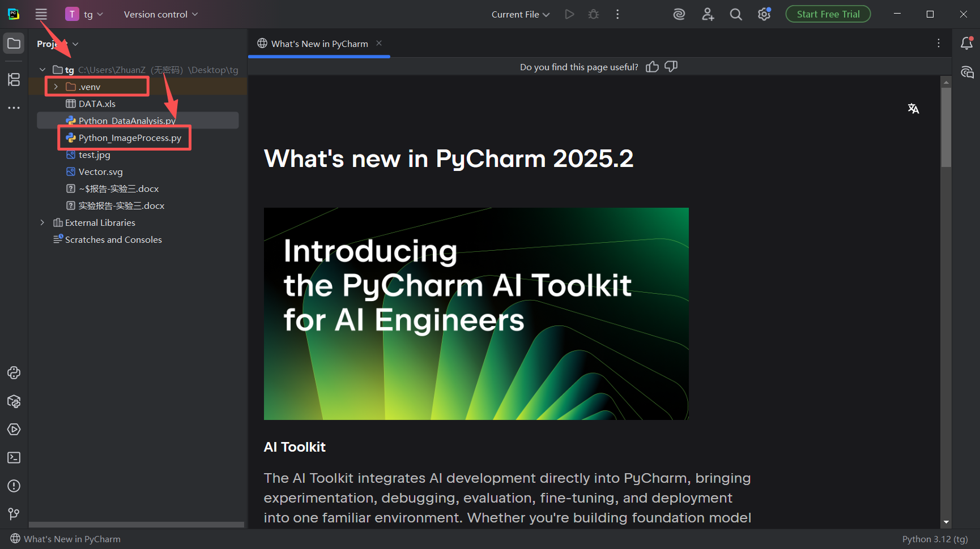Close the What's New in PyCharm tab
The width and height of the screenshot is (980, 549).
(x=379, y=43)
